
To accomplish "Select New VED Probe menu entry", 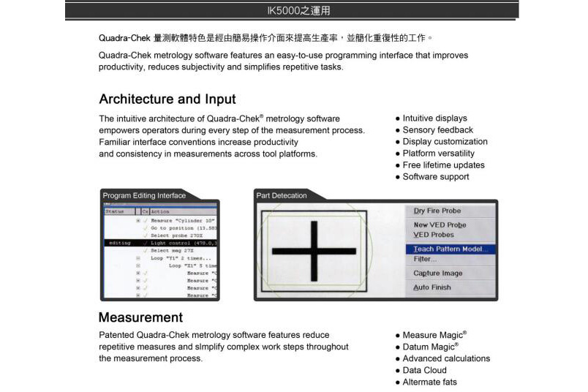I will [440, 225].
